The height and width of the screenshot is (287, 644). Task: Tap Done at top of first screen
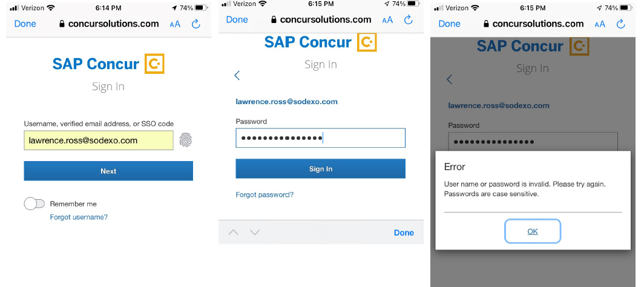[25, 24]
